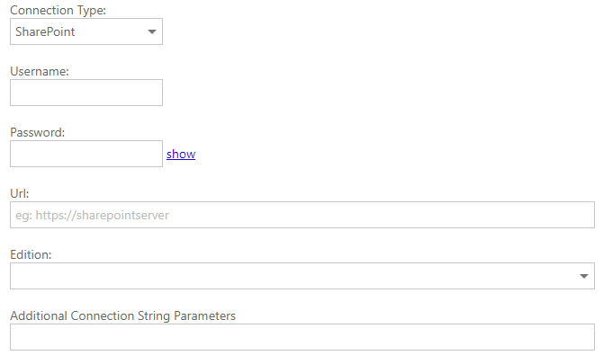Click the "show" password link
The image size is (612, 364).
(181, 154)
